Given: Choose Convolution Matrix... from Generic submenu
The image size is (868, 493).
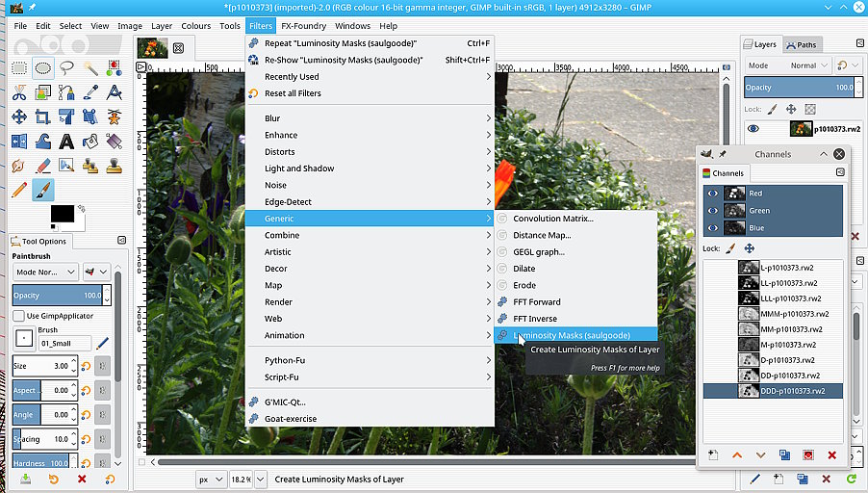Looking at the screenshot, I should pyautogui.click(x=575, y=219).
